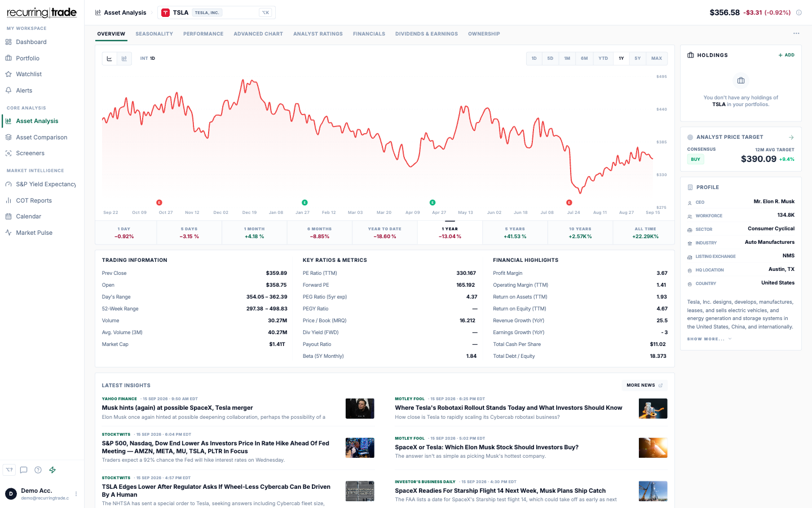Select the 5 Years performance tile
The width and height of the screenshot is (812, 508).
point(515,233)
